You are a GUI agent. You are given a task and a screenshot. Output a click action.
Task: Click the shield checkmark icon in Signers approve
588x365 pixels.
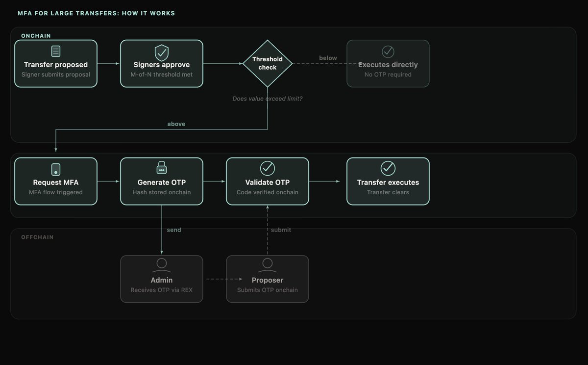[x=162, y=52]
